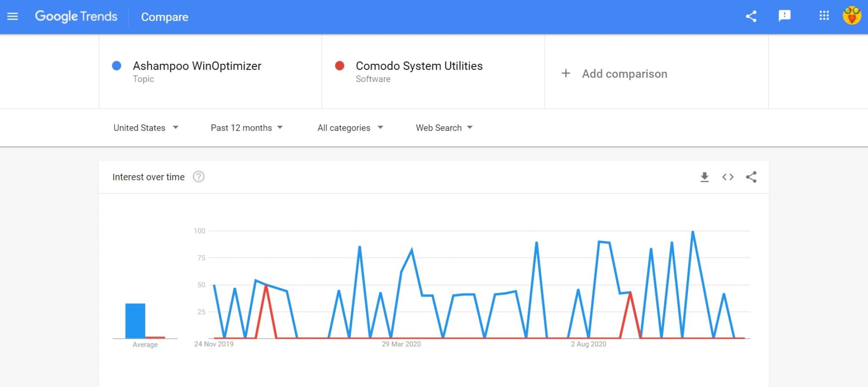868x387 pixels.
Task: Share the Interest over time chart
Action: point(751,177)
